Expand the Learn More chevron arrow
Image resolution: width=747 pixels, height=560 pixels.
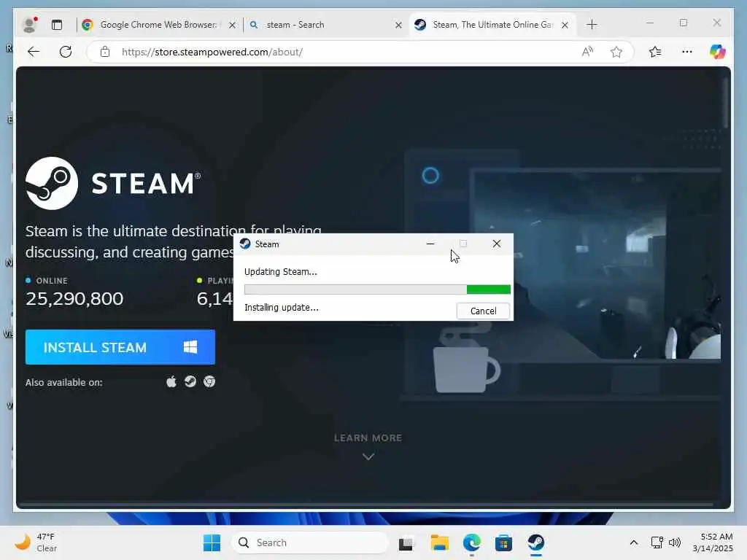368,456
